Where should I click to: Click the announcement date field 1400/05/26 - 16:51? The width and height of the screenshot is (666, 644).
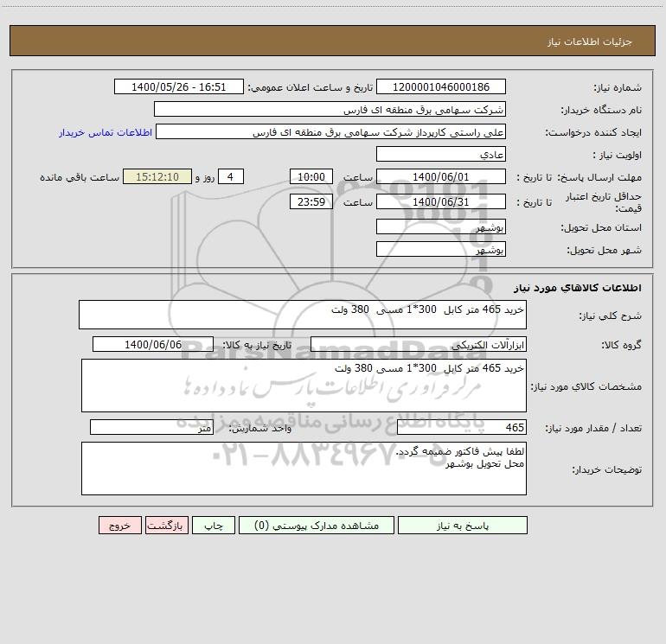(x=179, y=86)
